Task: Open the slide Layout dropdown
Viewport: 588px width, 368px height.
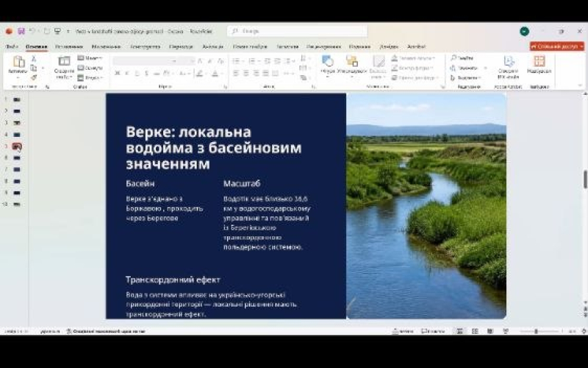Action: [x=90, y=58]
